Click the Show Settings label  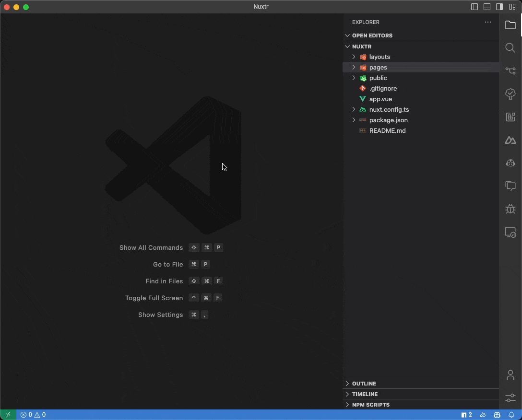160,315
